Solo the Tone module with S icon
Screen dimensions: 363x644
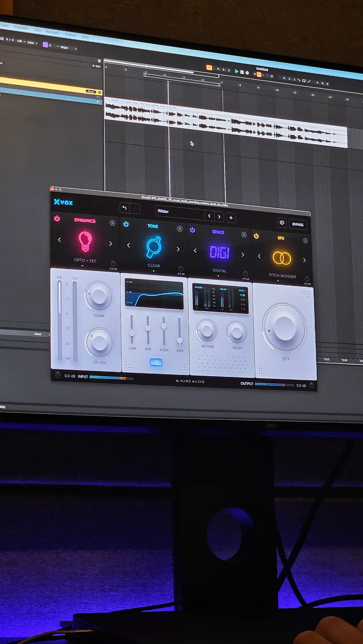pyautogui.click(x=180, y=229)
